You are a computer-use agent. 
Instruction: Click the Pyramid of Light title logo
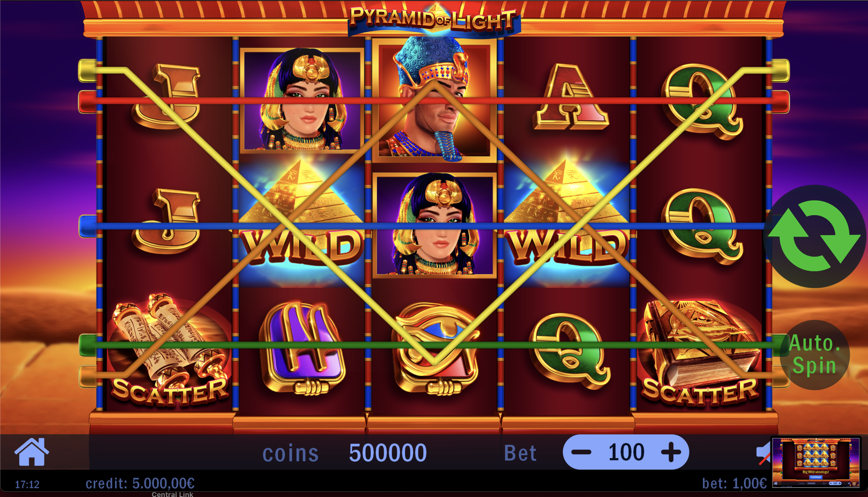point(434,19)
